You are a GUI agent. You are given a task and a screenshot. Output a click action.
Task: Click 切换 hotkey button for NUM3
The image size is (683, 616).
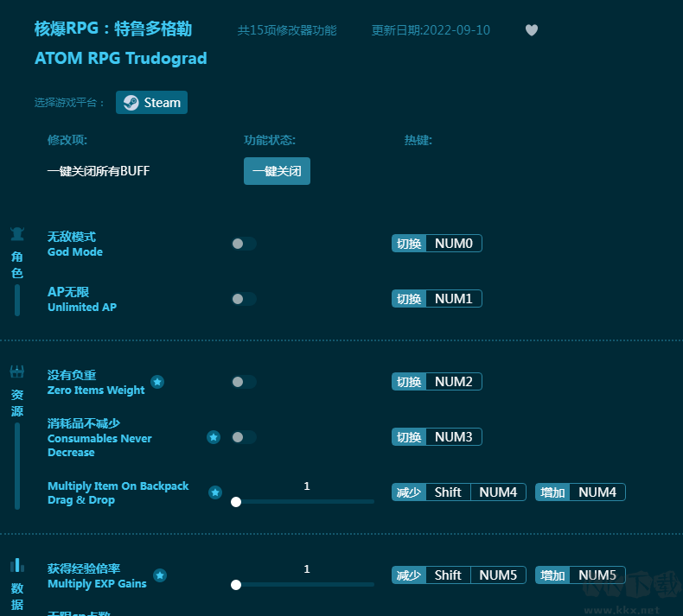click(409, 436)
